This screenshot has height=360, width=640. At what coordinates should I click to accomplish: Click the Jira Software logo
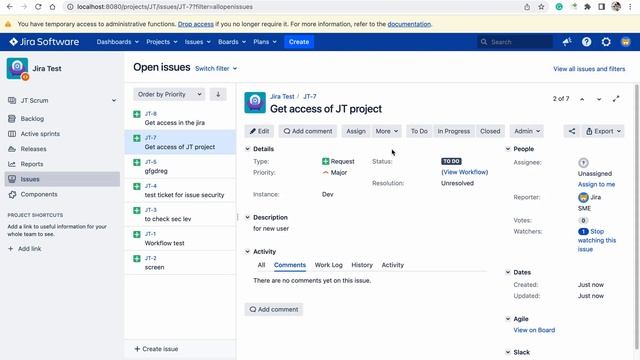[44, 42]
